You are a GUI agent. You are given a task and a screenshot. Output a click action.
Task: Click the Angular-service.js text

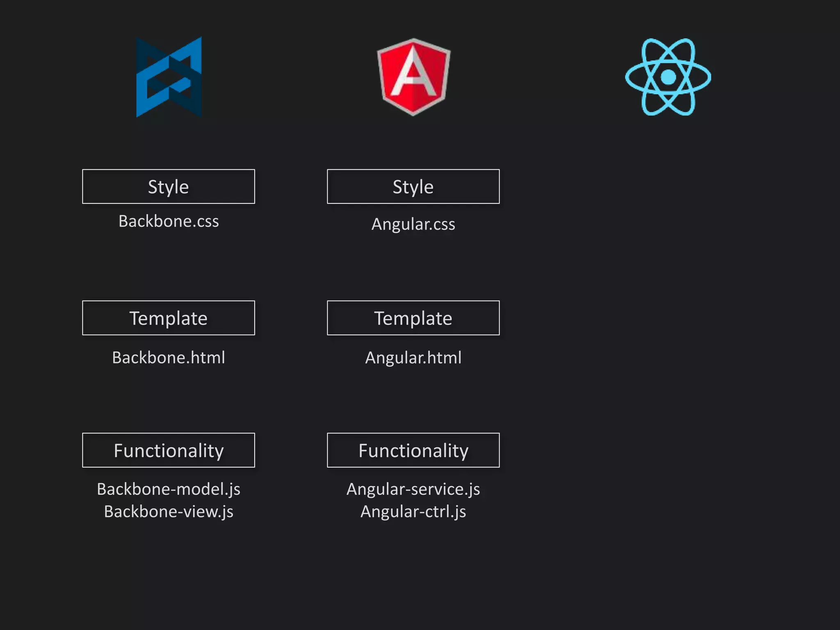click(x=413, y=489)
